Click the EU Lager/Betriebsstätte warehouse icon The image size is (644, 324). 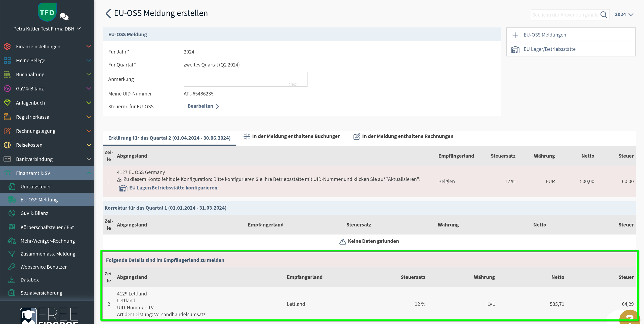coord(515,49)
